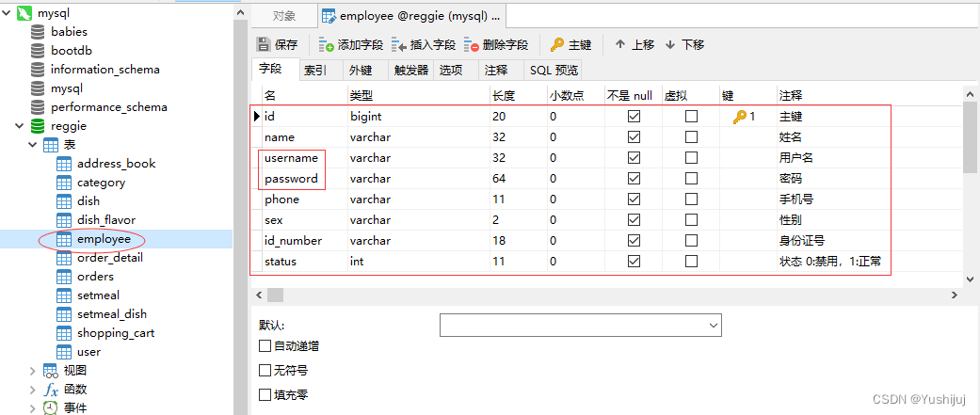Click Insert Field (插入字段) button
Viewport: 980px width, 415px height.
click(424, 45)
